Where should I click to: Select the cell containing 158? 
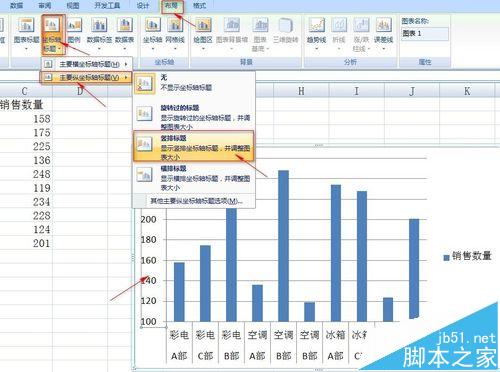[x=26, y=119]
